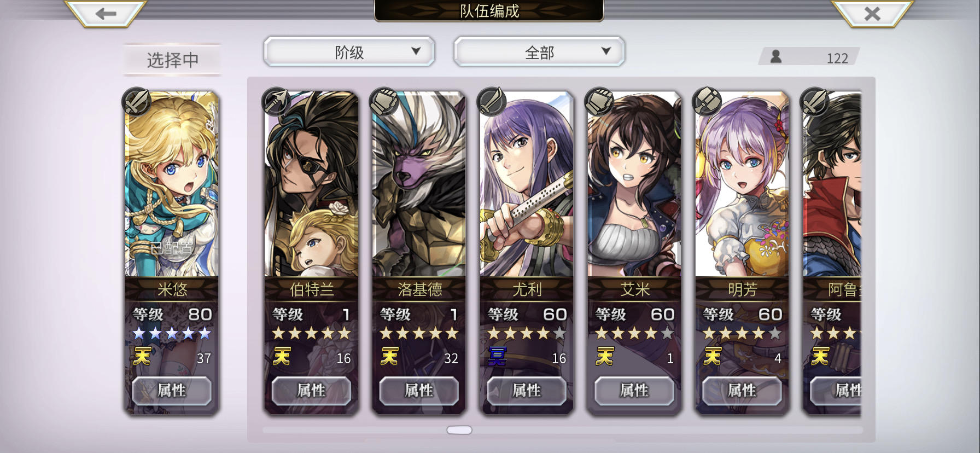Image resolution: width=980 pixels, height=453 pixels.
Task: View 属性 of selected 米悠
Action: [172, 391]
